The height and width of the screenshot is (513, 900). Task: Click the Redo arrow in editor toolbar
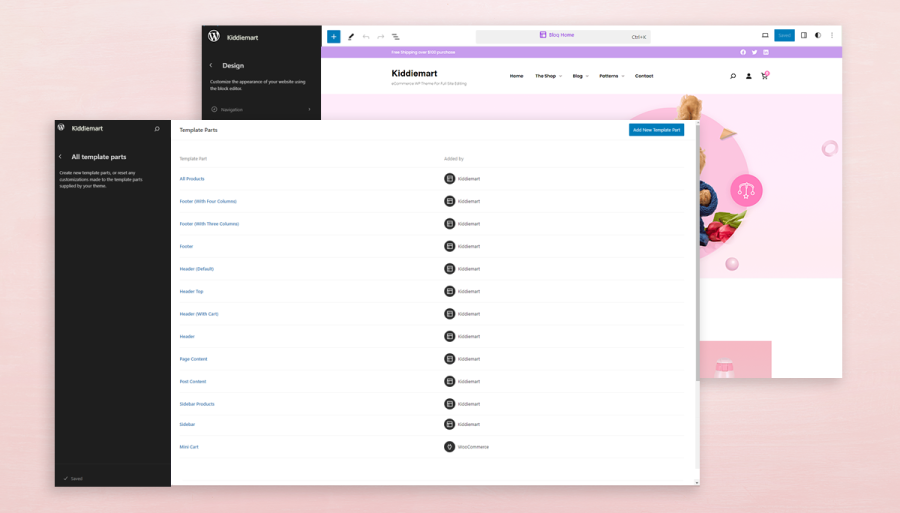[381, 37]
